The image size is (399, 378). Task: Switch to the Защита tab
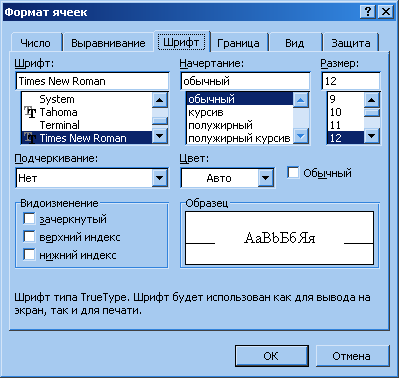pyautogui.click(x=351, y=43)
